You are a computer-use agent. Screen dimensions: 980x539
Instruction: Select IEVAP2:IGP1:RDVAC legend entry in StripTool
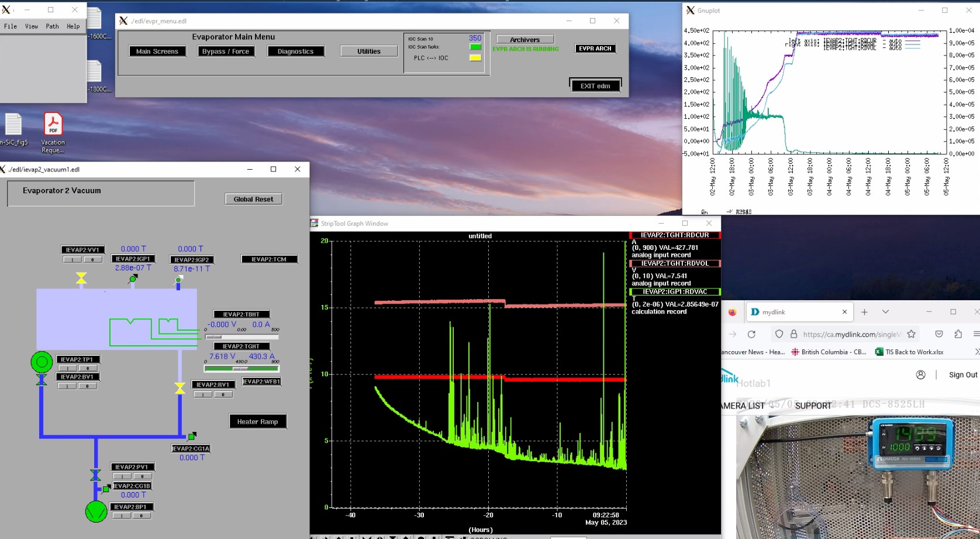tap(675, 291)
